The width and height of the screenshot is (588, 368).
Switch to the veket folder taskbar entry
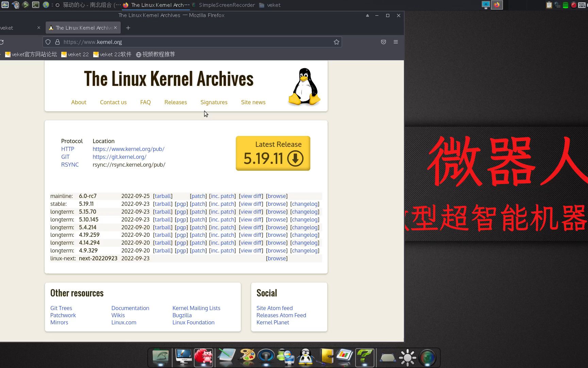(x=270, y=5)
